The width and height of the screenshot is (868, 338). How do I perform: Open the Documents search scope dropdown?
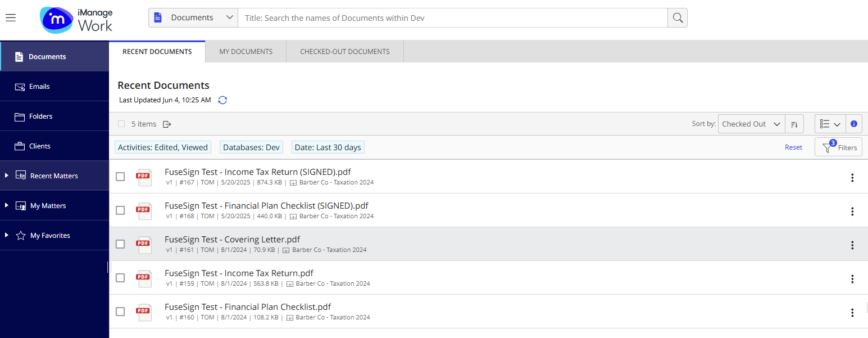click(x=193, y=18)
